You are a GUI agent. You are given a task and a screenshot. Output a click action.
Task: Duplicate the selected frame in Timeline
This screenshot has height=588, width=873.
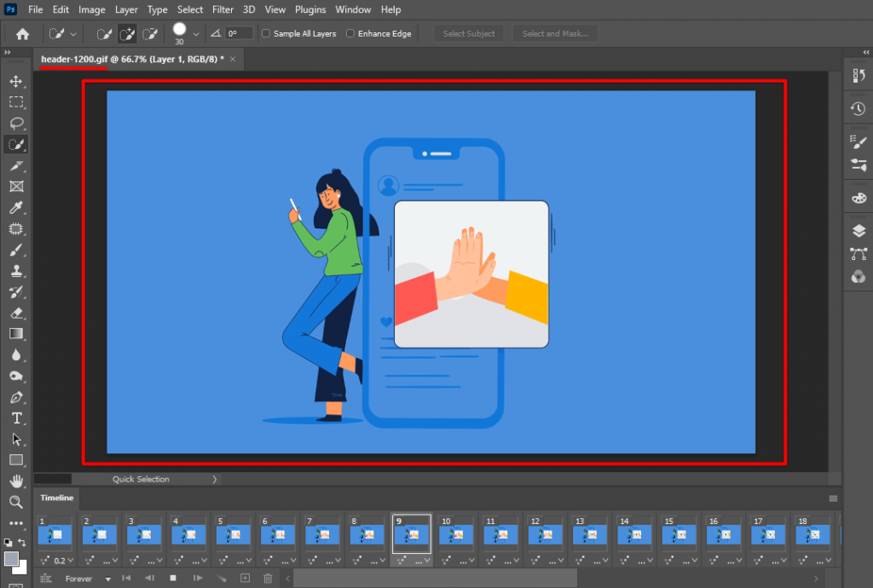click(245, 579)
